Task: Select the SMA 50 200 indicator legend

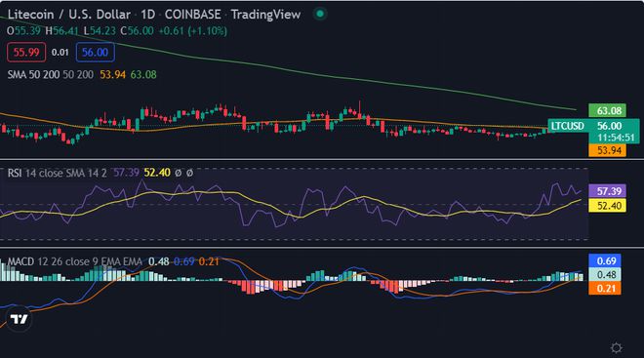Action: click(x=50, y=75)
